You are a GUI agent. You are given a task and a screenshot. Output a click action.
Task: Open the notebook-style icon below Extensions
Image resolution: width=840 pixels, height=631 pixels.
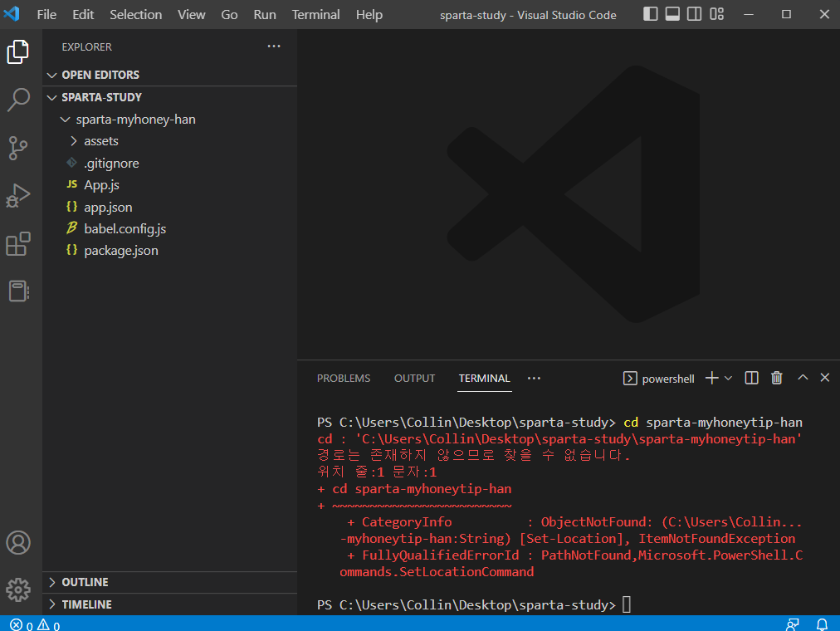18,291
